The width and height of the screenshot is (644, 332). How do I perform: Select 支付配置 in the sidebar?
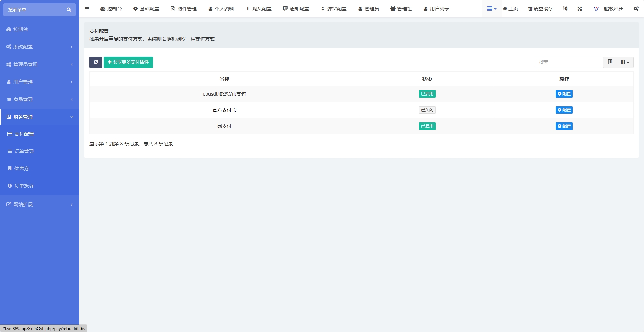(x=40, y=134)
